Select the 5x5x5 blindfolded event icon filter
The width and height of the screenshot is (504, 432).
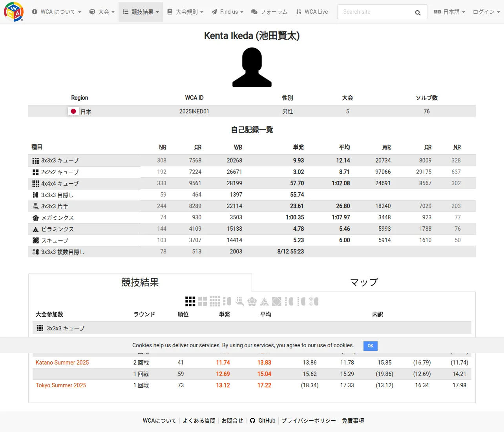point(301,301)
